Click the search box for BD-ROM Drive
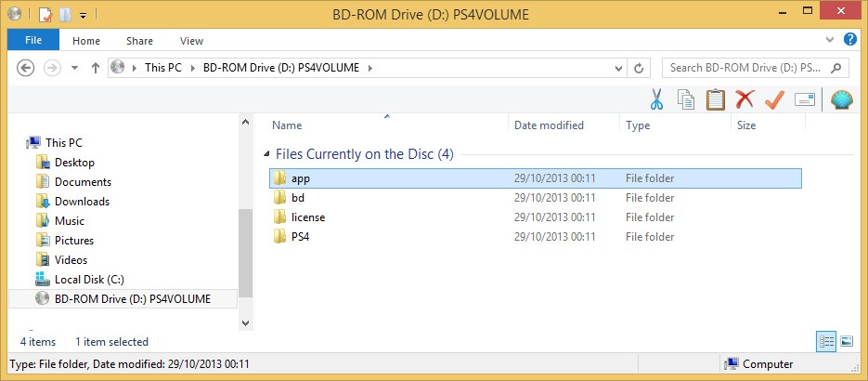This screenshot has width=868, height=381. click(x=747, y=68)
